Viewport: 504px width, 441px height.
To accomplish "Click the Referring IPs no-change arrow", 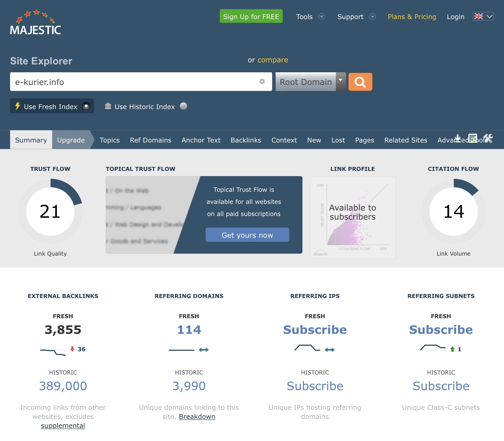I will point(330,350).
